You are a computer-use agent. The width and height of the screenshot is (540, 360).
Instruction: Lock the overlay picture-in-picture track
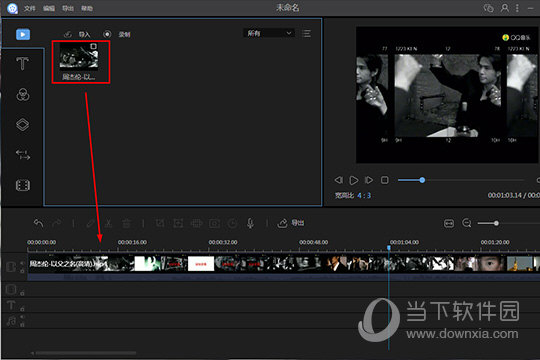click(22, 293)
